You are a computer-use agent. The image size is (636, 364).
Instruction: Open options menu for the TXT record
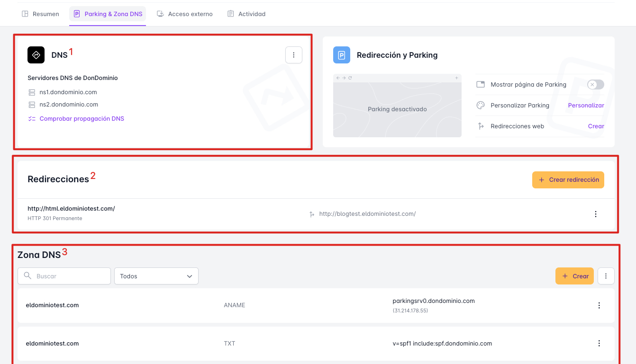[x=599, y=343]
